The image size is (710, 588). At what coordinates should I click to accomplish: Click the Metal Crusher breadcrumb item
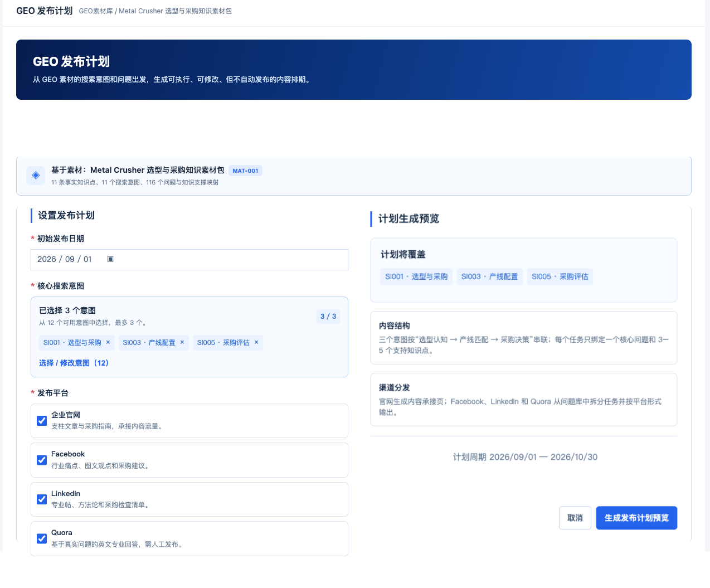coord(176,11)
